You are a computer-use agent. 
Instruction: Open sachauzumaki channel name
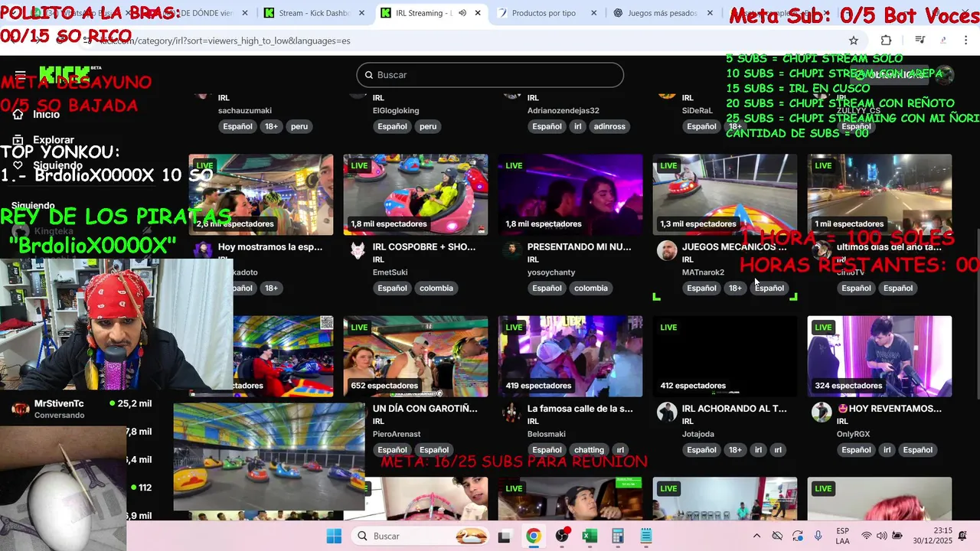[x=245, y=110]
